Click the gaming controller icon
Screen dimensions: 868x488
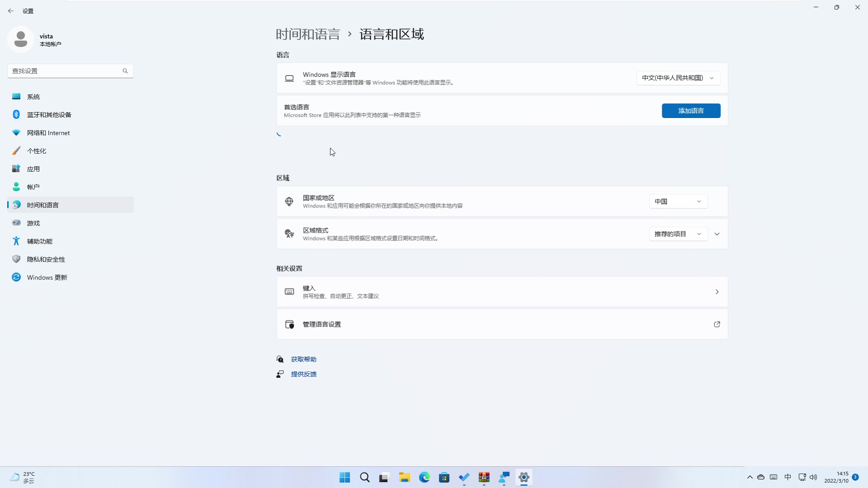(16, 223)
